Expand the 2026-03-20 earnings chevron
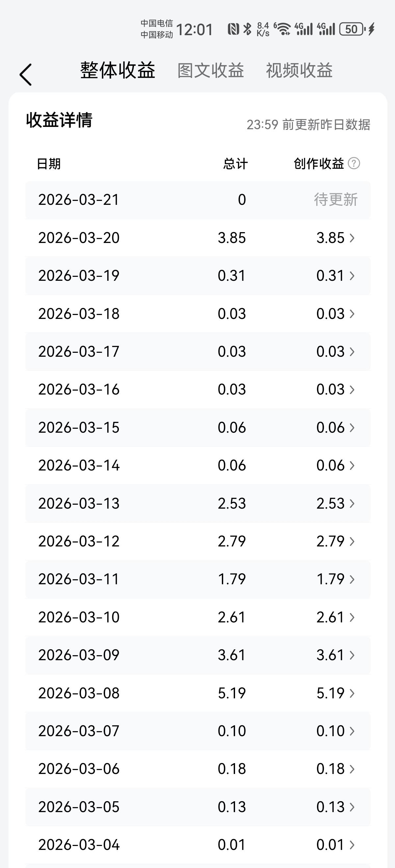 pos(352,238)
